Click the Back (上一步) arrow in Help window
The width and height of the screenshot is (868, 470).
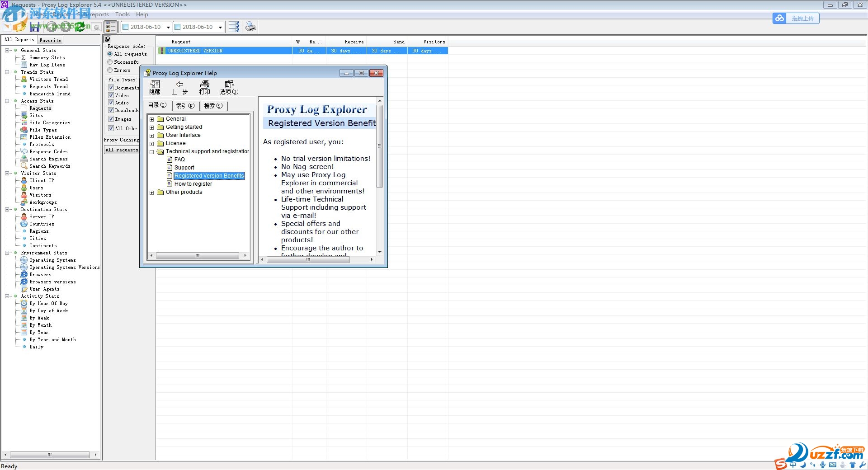(179, 88)
